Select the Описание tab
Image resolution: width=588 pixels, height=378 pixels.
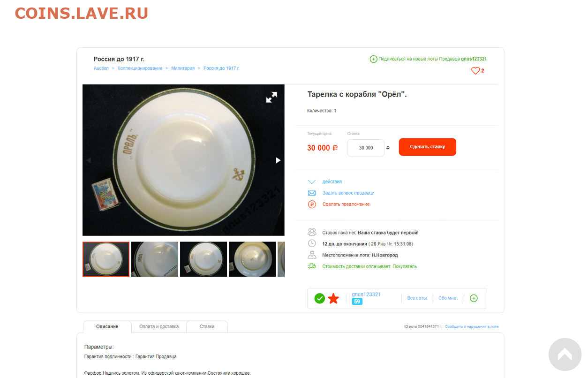[x=107, y=326]
